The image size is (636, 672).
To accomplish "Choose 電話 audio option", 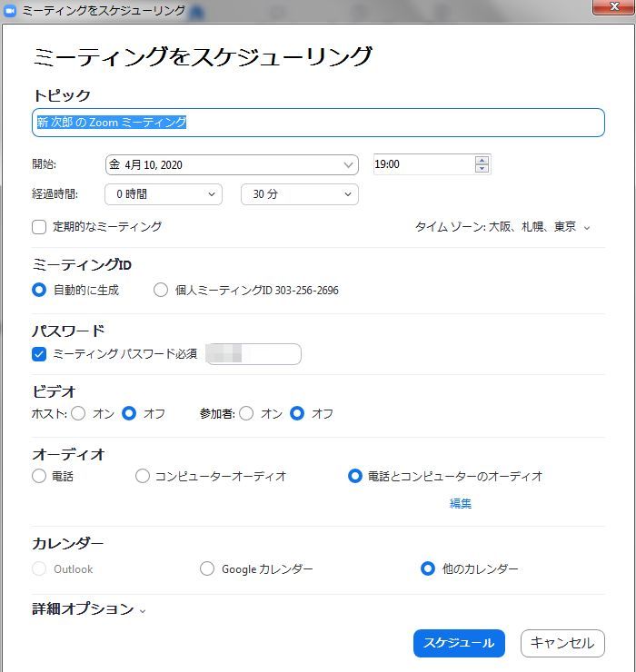I will pos(39,476).
